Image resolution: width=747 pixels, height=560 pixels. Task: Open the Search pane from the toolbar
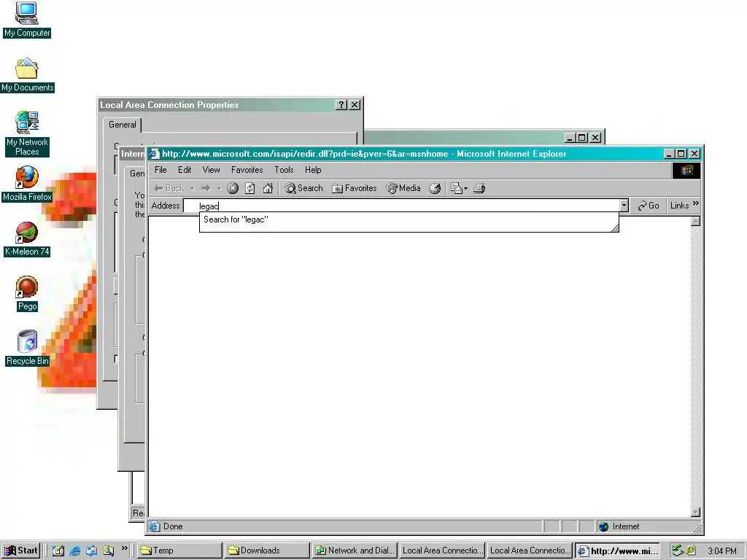(x=304, y=189)
